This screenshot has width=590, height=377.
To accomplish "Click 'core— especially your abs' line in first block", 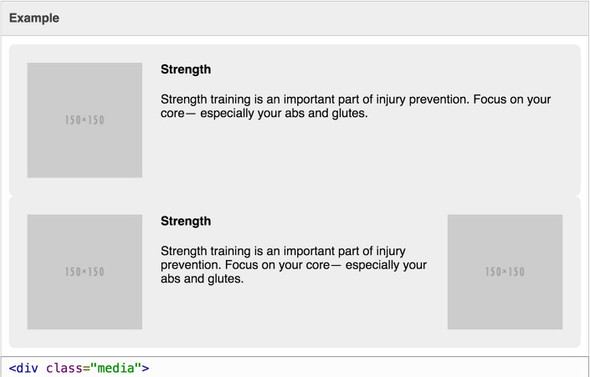I will coord(264,113).
